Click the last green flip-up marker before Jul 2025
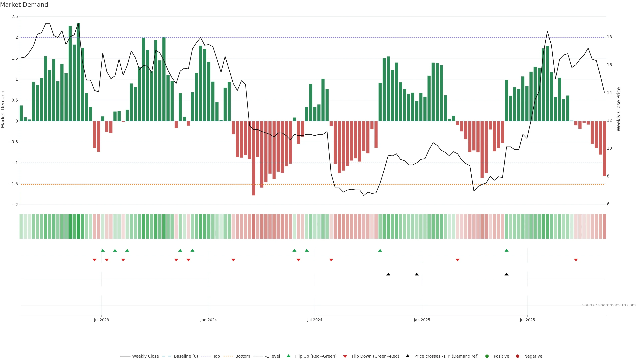 (506, 250)
